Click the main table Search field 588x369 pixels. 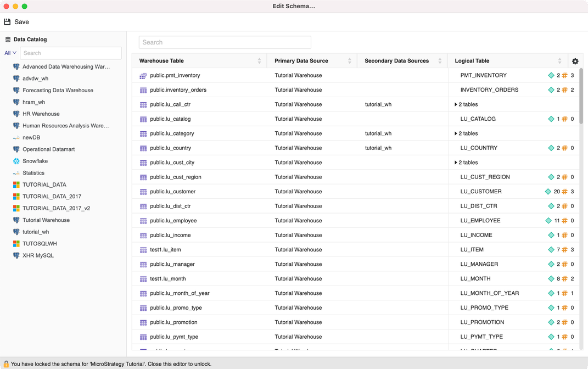click(x=225, y=42)
